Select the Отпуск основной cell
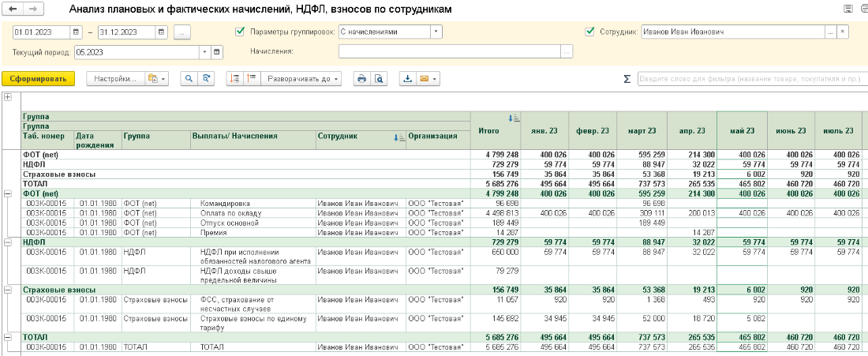 pyautogui.click(x=253, y=223)
